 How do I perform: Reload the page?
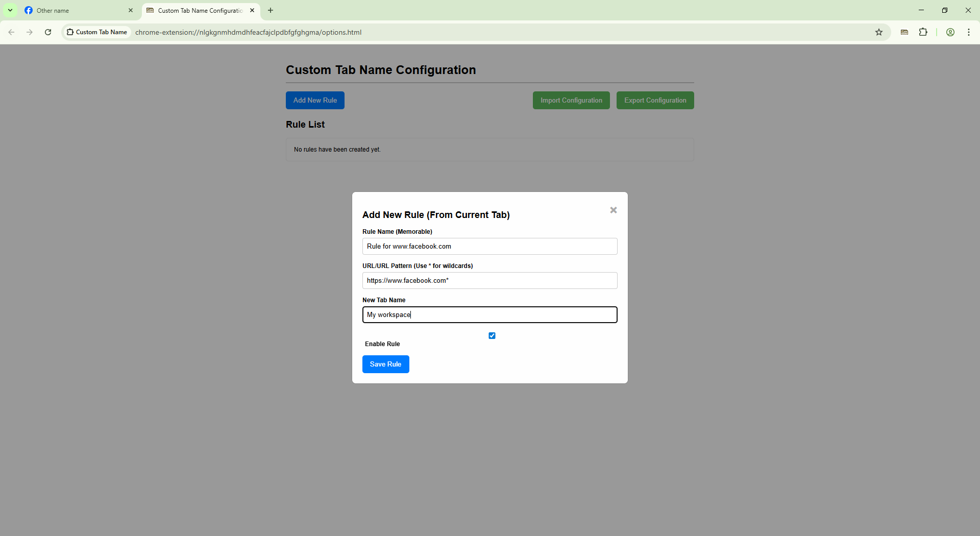(47, 32)
